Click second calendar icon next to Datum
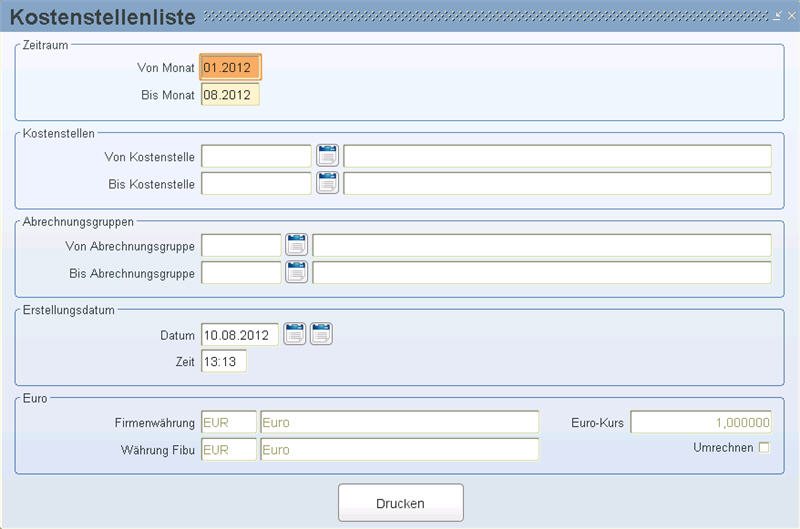Image resolution: width=800 pixels, height=529 pixels. click(321, 334)
